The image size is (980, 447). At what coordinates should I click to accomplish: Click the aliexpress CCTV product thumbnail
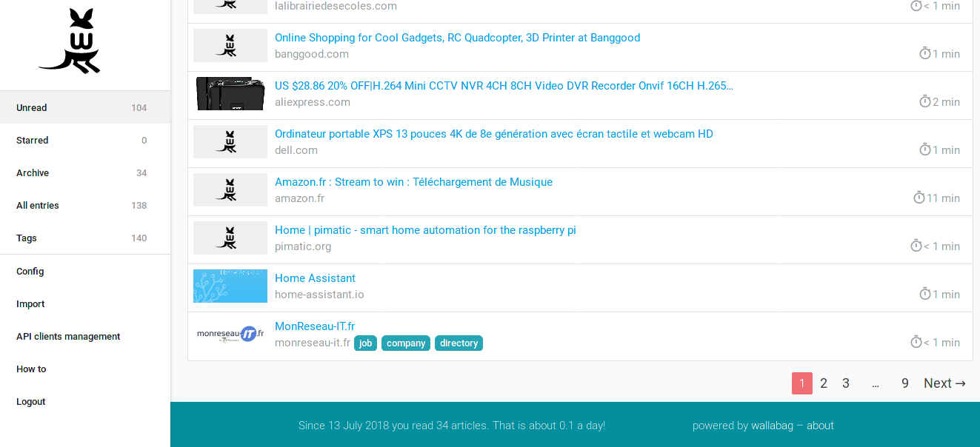(x=230, y=93)
